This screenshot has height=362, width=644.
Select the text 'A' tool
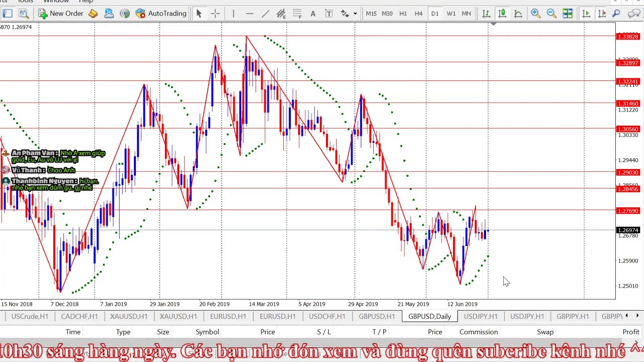(x=313, y=14)
